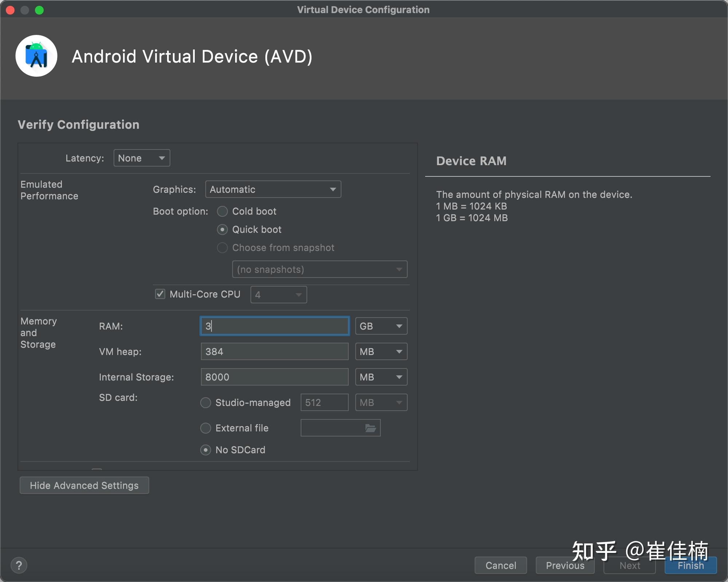
Task: Open the RAM unit GB dropdown
Action: pos(381,326)
